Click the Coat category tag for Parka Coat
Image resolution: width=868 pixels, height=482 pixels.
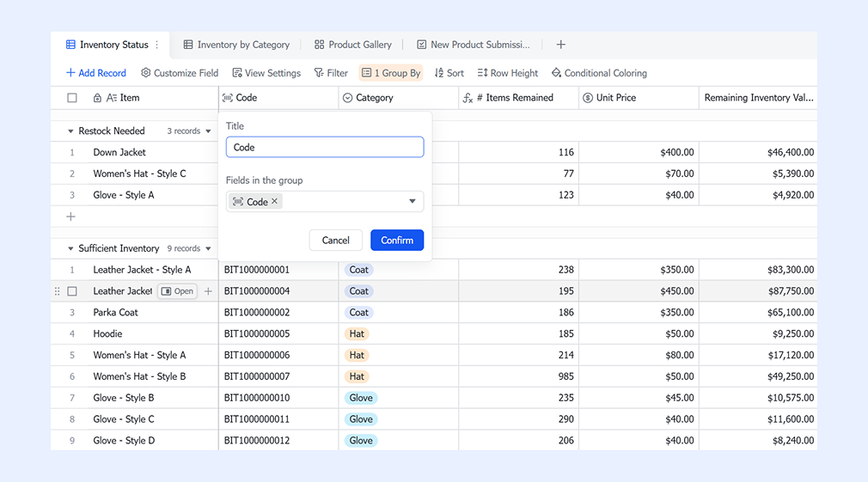pos(358,313)
